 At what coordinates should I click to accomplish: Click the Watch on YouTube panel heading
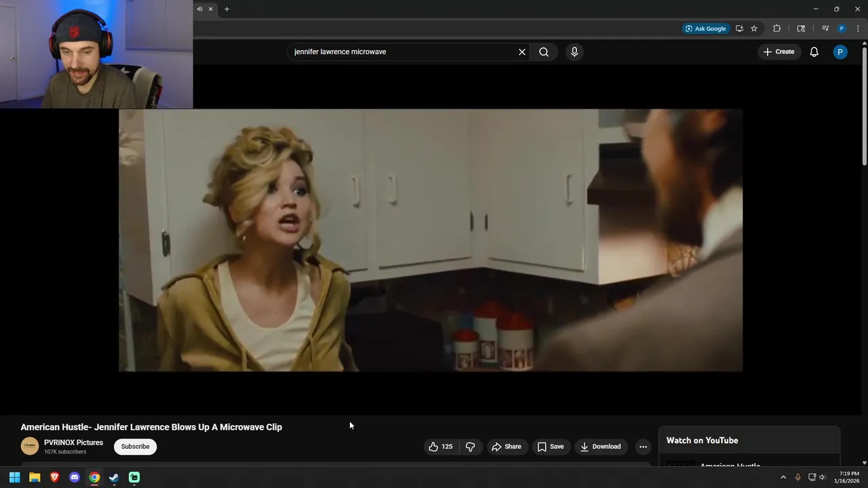click(x=702, y=441)
